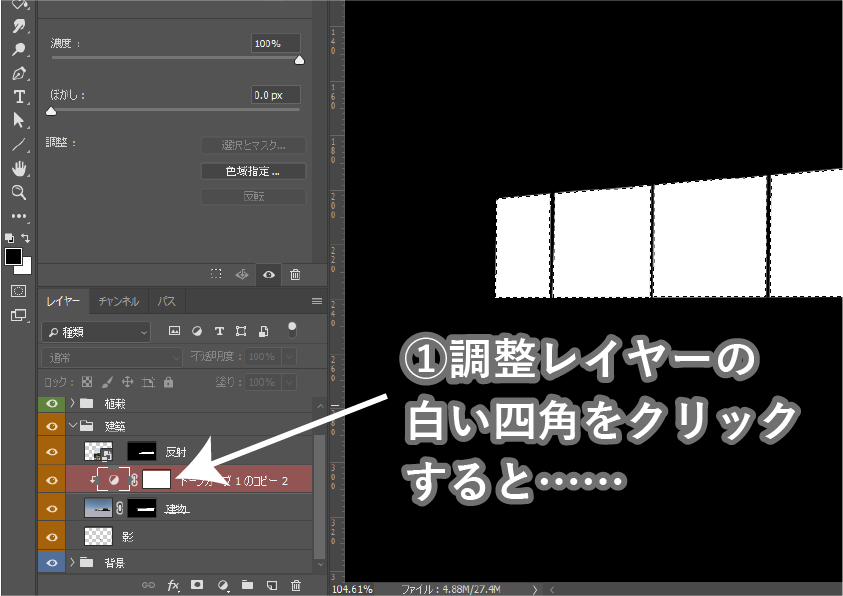
Task: Hide the 反射 layer
Action: point(52,452)
